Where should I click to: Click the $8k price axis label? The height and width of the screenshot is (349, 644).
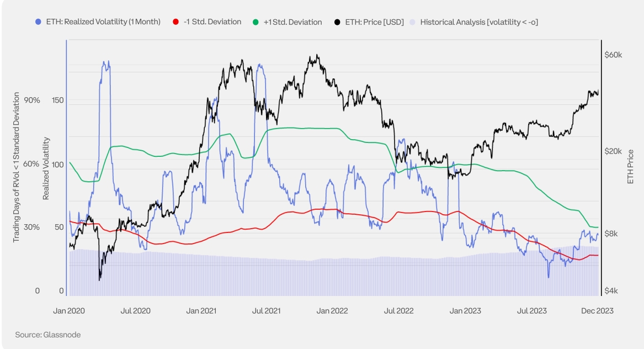(611, 234)
